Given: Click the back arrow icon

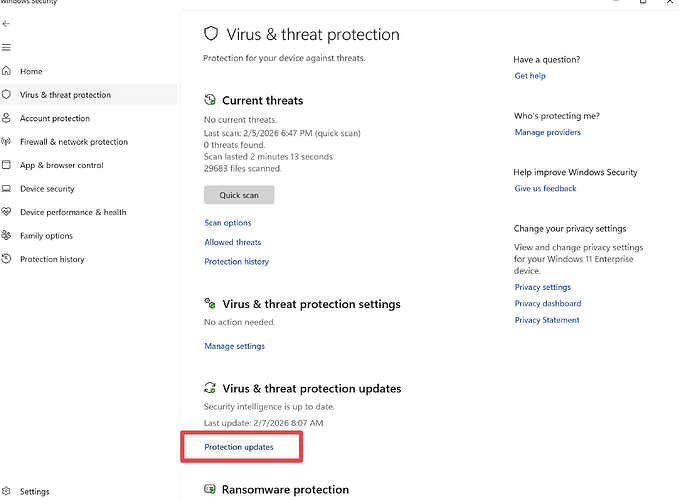Looking at the screenshot, I should 7,23.
